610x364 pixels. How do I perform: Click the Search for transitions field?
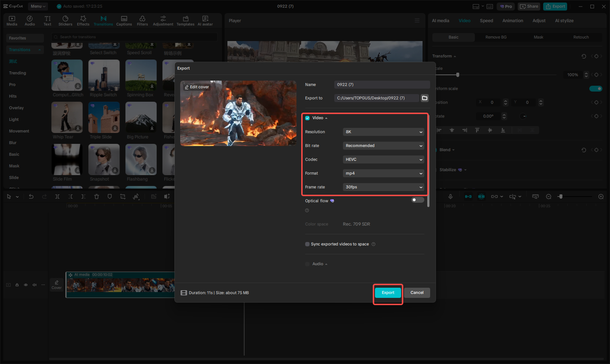(x=134, y=37)
